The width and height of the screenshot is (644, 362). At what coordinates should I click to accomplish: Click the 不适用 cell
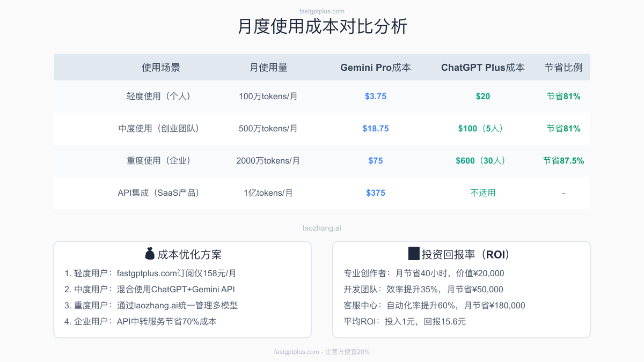pos(483,193)
